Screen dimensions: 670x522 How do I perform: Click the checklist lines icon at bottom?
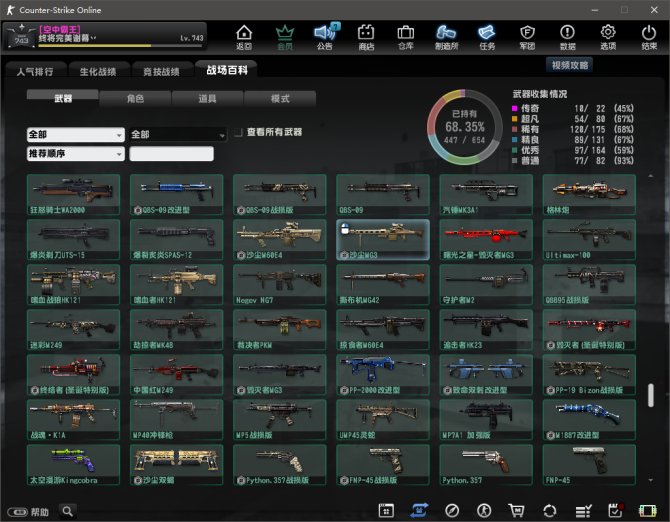[583, 510]
